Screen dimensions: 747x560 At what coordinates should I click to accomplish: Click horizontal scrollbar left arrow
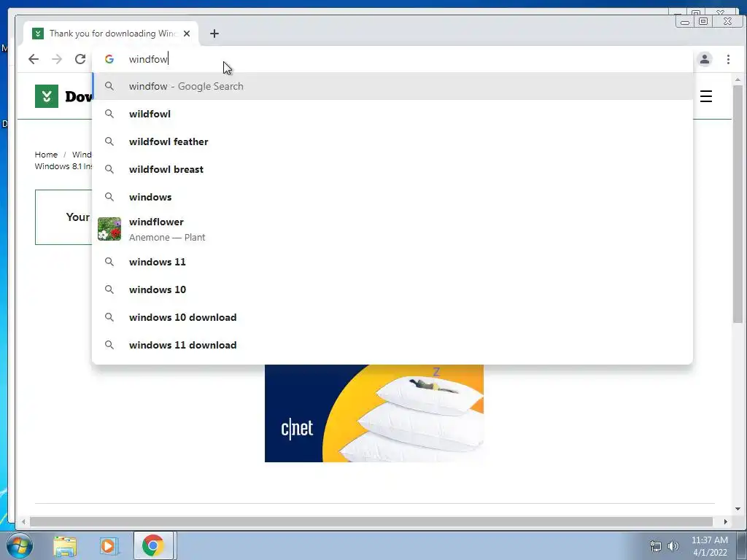pyautogui.click(x=23, y=522)
